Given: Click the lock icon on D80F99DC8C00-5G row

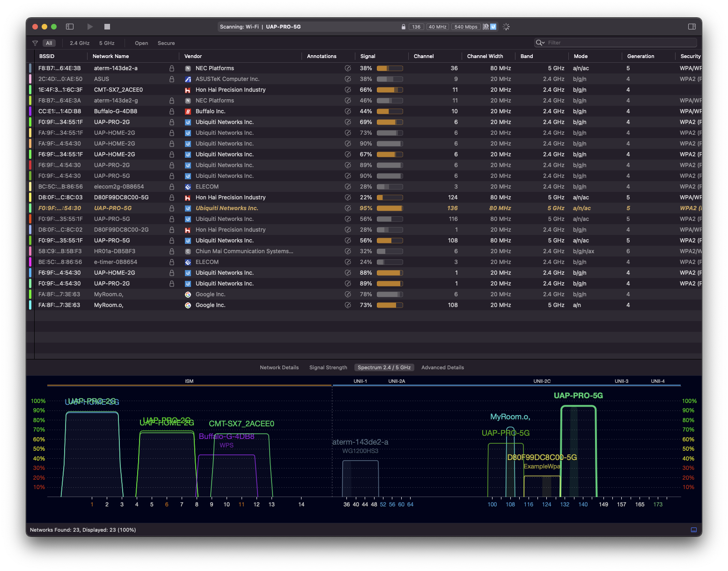Looking at the screenshot, I should [172, 198].
